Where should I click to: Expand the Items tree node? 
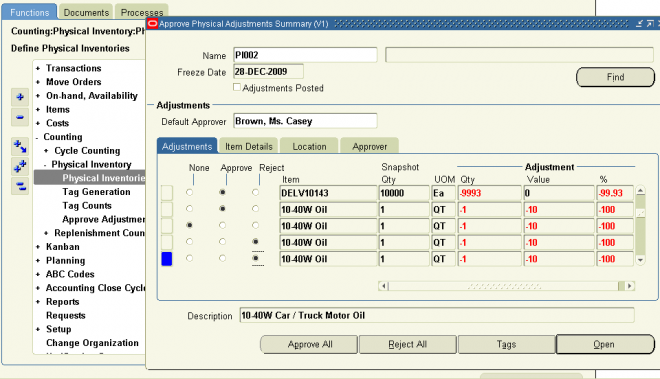coord(38,109)
